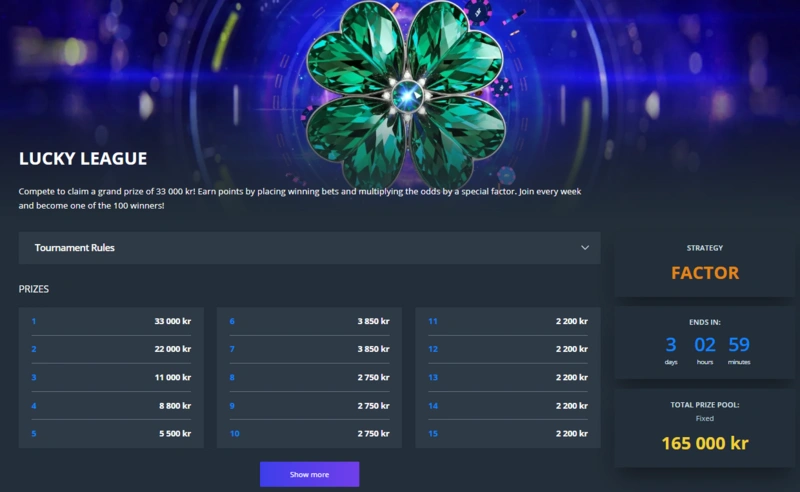Click the 10th place prize row
This screenshot has height=492, width=800.
point(309,434)
